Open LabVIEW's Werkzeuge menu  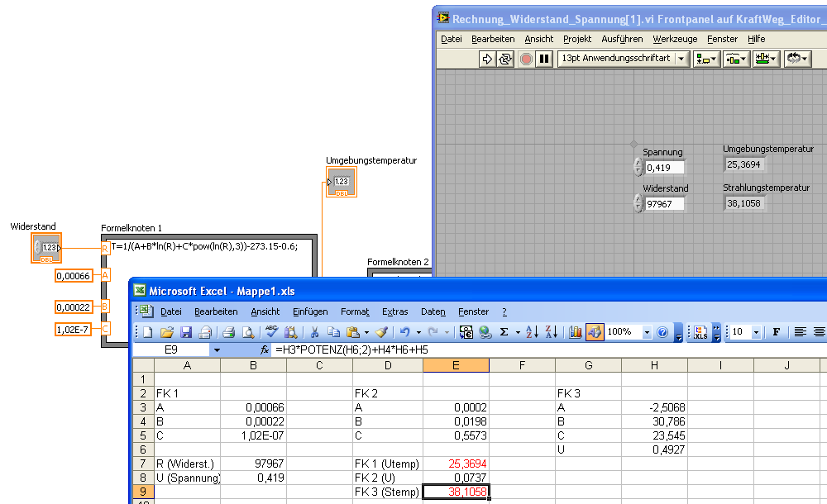675,39
